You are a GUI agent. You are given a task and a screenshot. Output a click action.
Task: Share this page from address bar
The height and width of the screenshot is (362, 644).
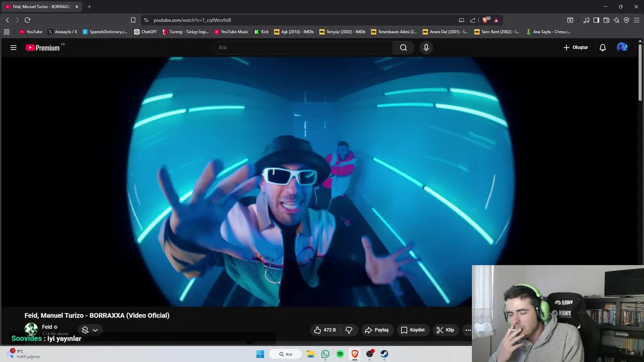473,20
